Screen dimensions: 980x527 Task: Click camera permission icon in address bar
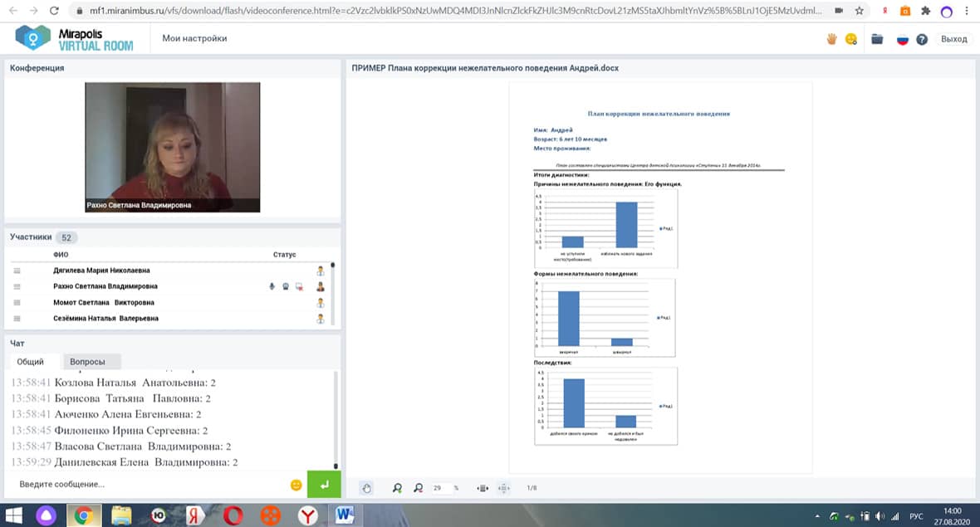[x=839, y=11]
